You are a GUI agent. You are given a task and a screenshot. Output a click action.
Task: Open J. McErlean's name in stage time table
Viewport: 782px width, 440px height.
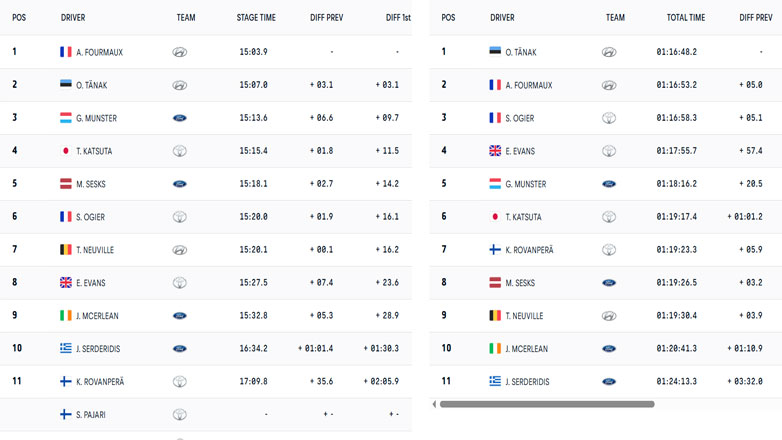pyautogui.click(x=97, y=316)
